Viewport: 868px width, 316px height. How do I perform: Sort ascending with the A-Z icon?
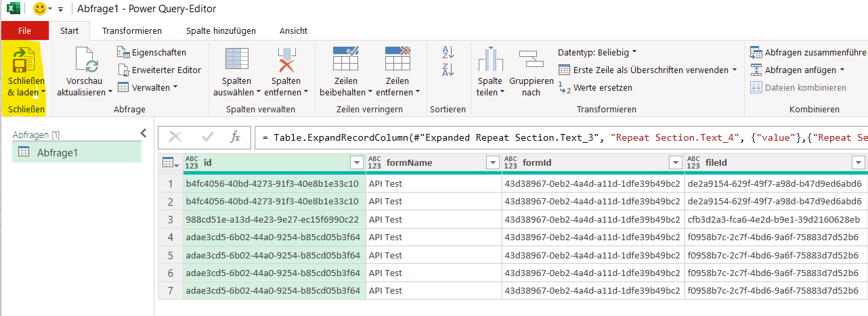click(448, 52)
